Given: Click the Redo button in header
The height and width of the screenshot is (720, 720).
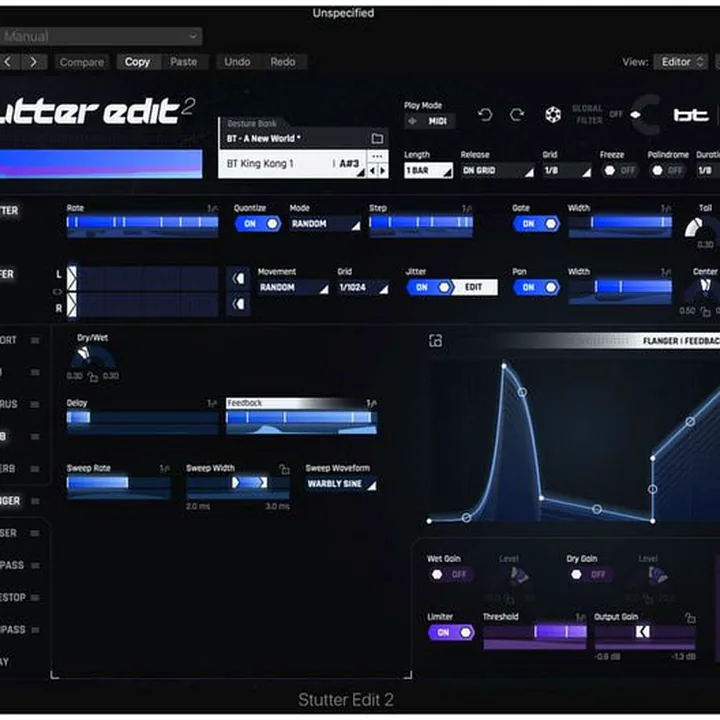Looking at the screenshot, I should click(282, 62).
